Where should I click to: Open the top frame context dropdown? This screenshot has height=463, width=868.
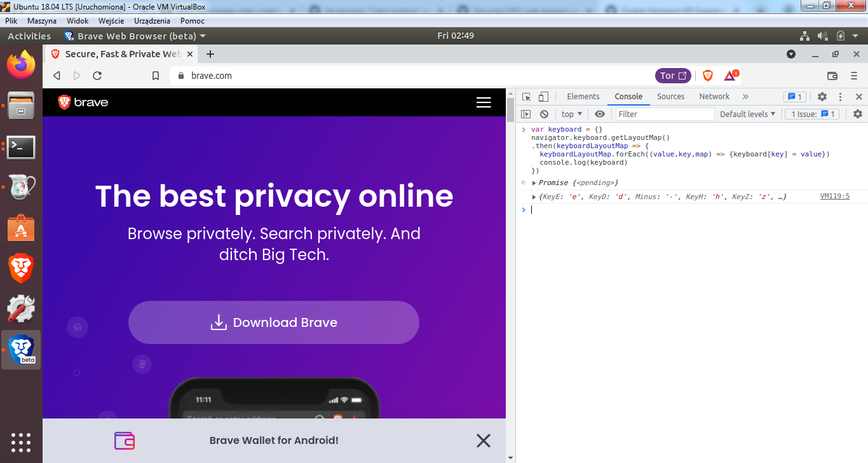(x=570, y=113)
